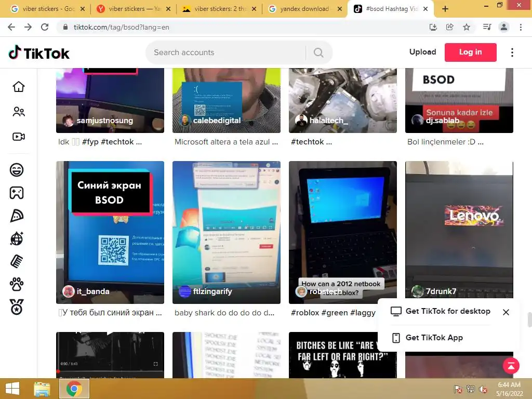This screenshot has width=532, height=399.
Task: Open Chrome profile avatar icon
Action: pyautogui.click(x=504, y=27)
